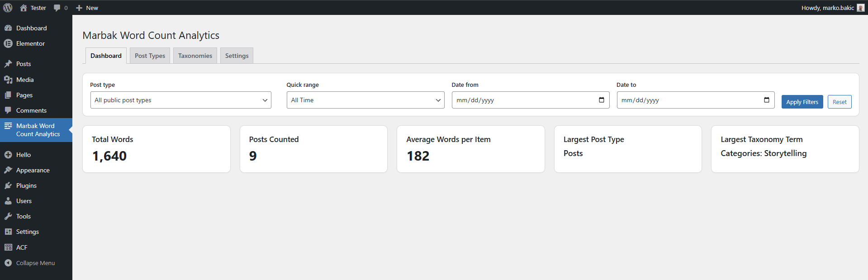Open the Date to calendar picker
The height and width of the screenshot is (280, 868).
point(766,100)
